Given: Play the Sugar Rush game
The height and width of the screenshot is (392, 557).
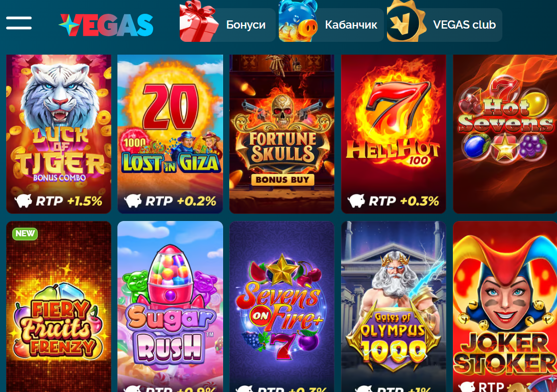Looking at the screenshot, I should pos(170,306).
